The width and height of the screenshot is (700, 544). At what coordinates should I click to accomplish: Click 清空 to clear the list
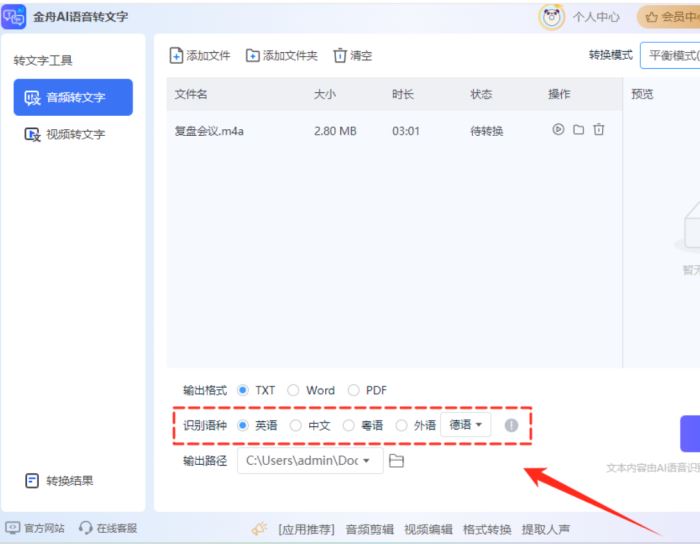(x=353, y=55)
